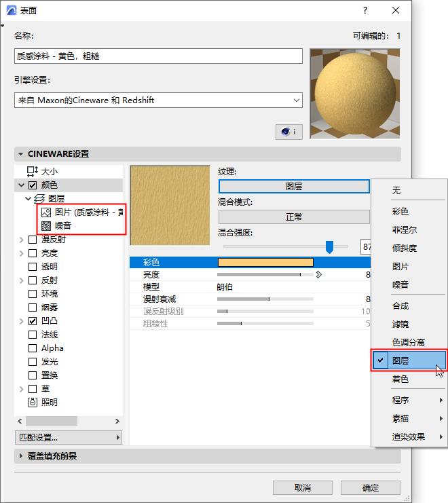Enable the 草 grass checkbox

[33, 389]
